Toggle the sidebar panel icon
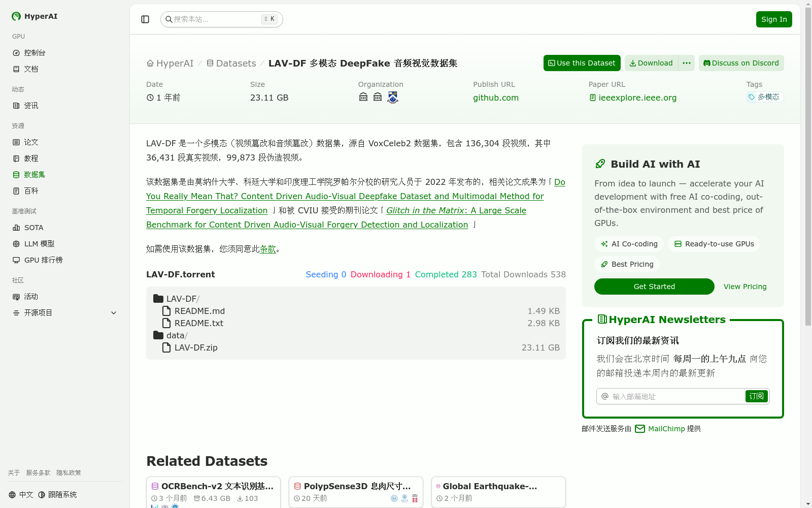812x508 pixels. 145,19
